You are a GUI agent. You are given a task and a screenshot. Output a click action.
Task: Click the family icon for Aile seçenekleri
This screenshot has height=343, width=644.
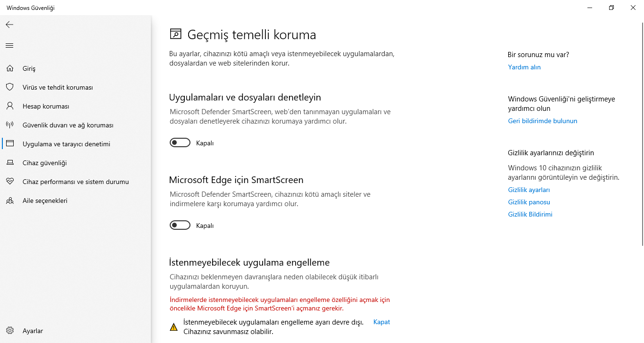[x=9, y=201]
